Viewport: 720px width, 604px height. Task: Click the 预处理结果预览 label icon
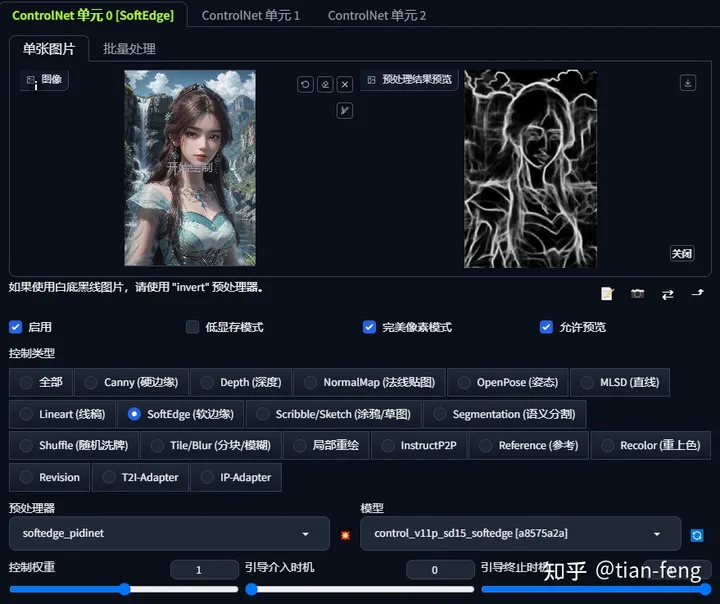[371, 80]
